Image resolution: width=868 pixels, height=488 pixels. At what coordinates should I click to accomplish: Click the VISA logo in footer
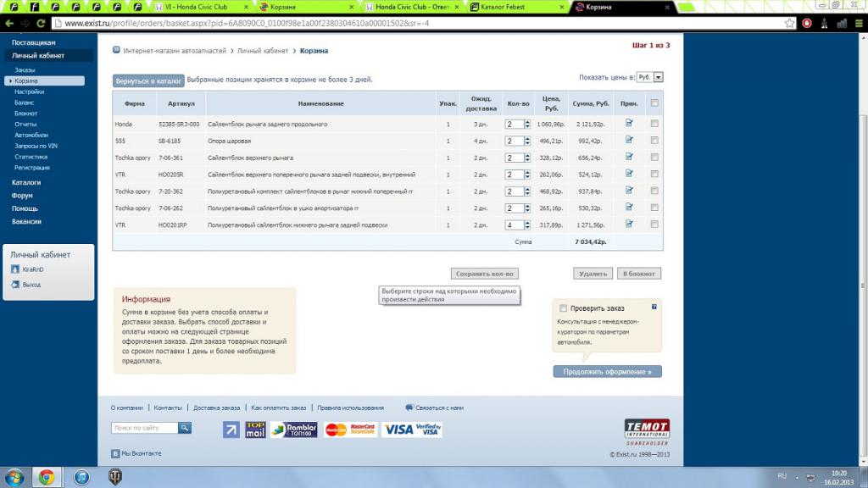point(398,430)
